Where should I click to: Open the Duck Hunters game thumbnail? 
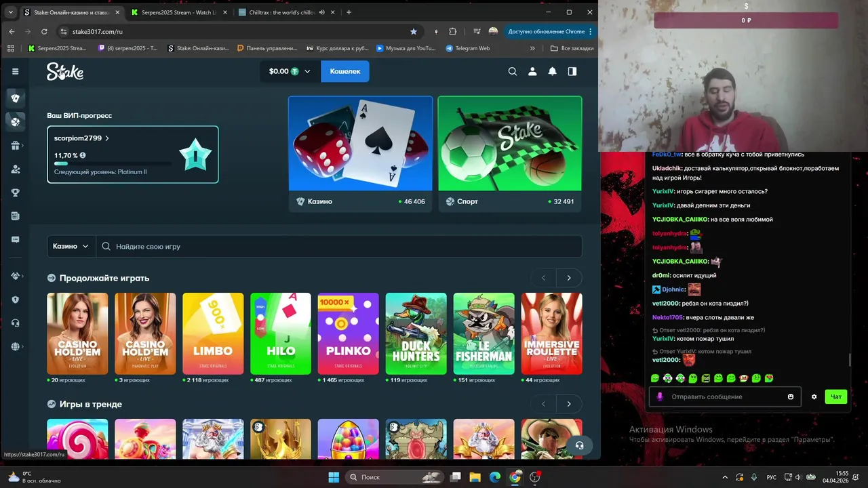tap(416, 333)
